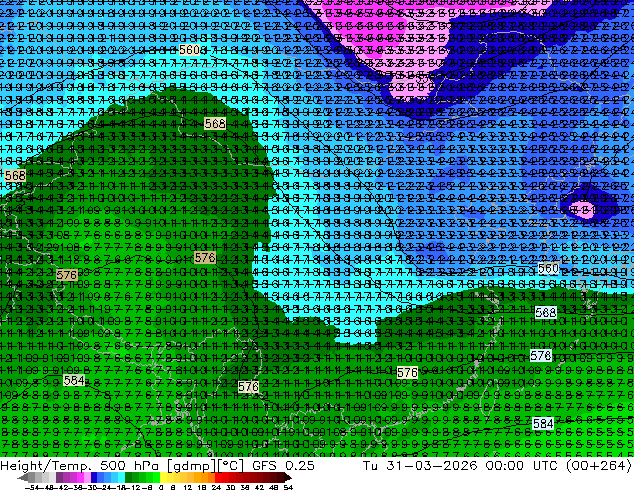Click the 568 contour label at left map edge

15,175
